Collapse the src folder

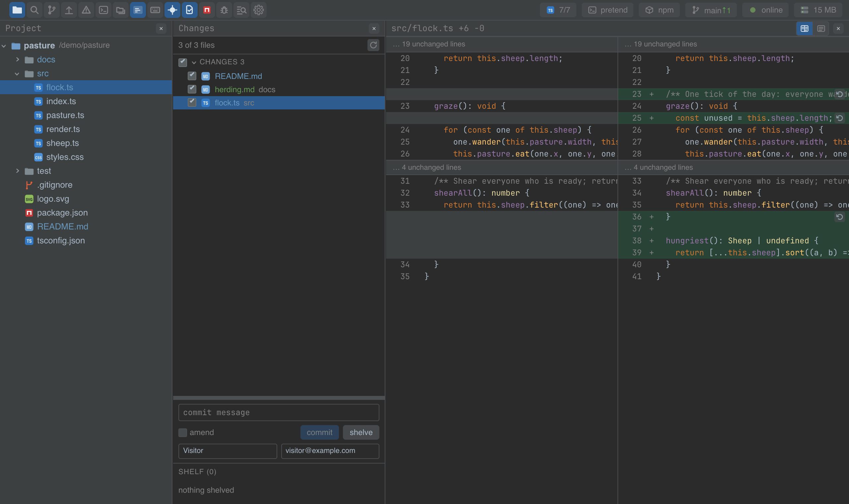17,73
